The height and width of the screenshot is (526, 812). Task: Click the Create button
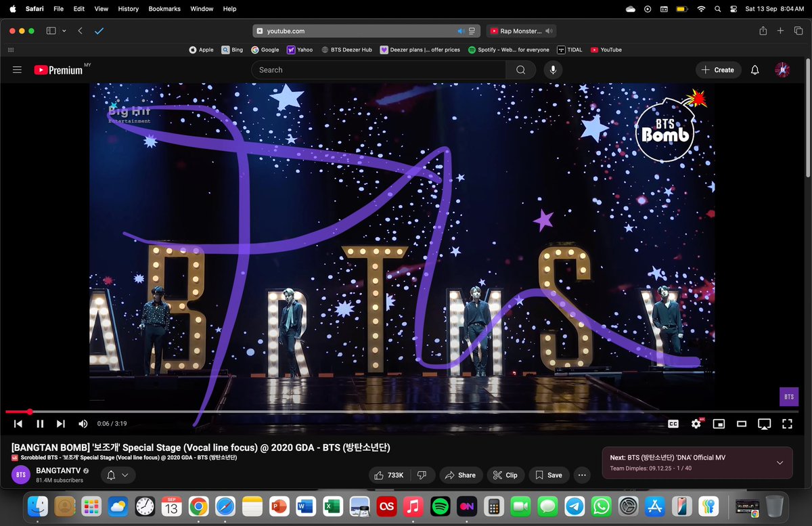click(718, 70)
